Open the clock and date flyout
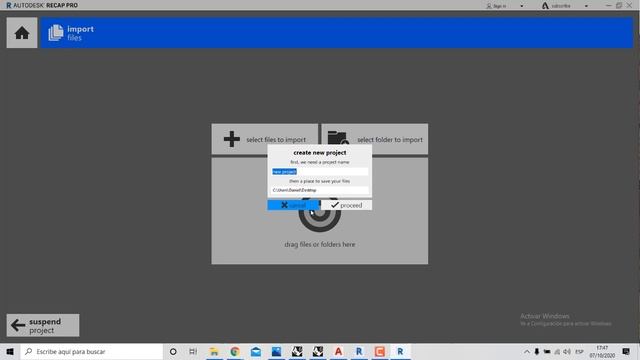640x360 pixels. click(x=602, y=351)
